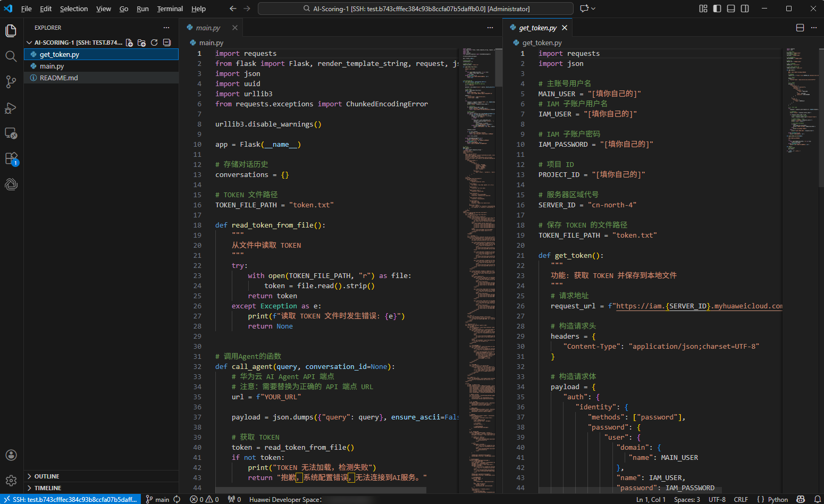The image size is (824, 504).
Task: Open the Explorer view icon
Action: 11,31
